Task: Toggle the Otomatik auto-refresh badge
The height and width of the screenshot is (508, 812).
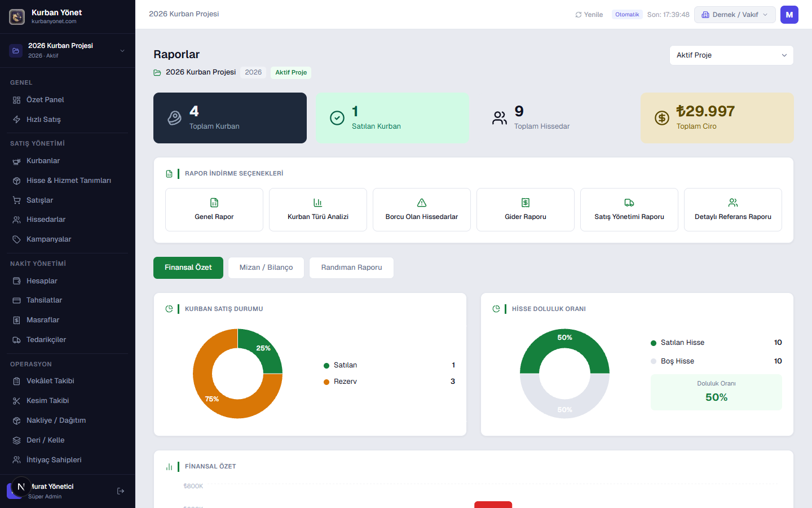Action: (x=627, y=15)
